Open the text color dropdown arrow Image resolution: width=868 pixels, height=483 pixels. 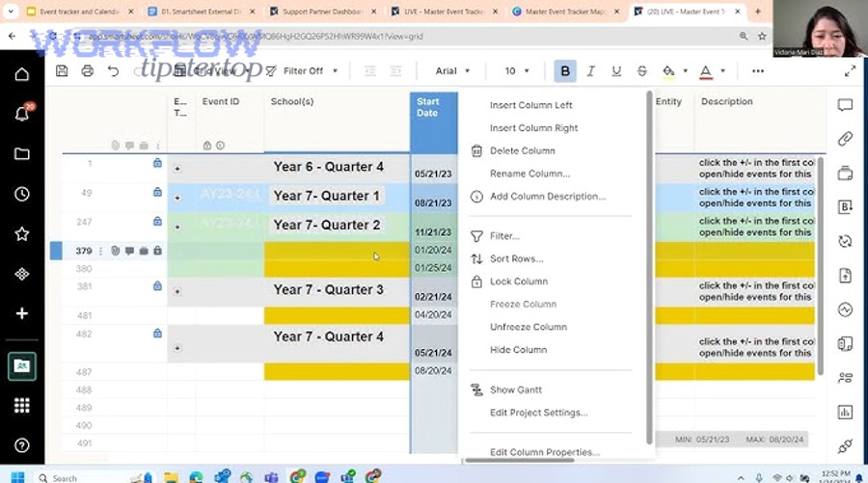click(x=723, y=70)
